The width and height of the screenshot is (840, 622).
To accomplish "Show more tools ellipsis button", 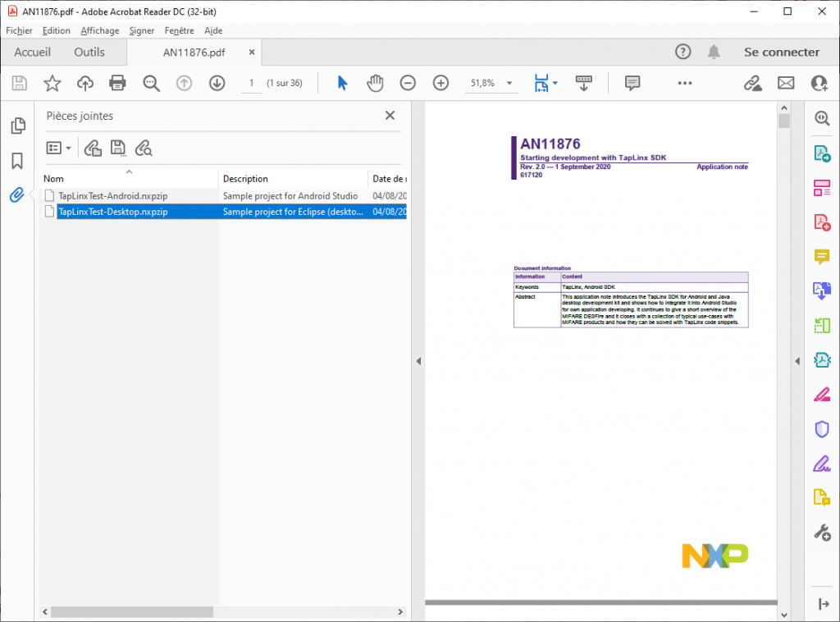I will (x=685, y=83).
